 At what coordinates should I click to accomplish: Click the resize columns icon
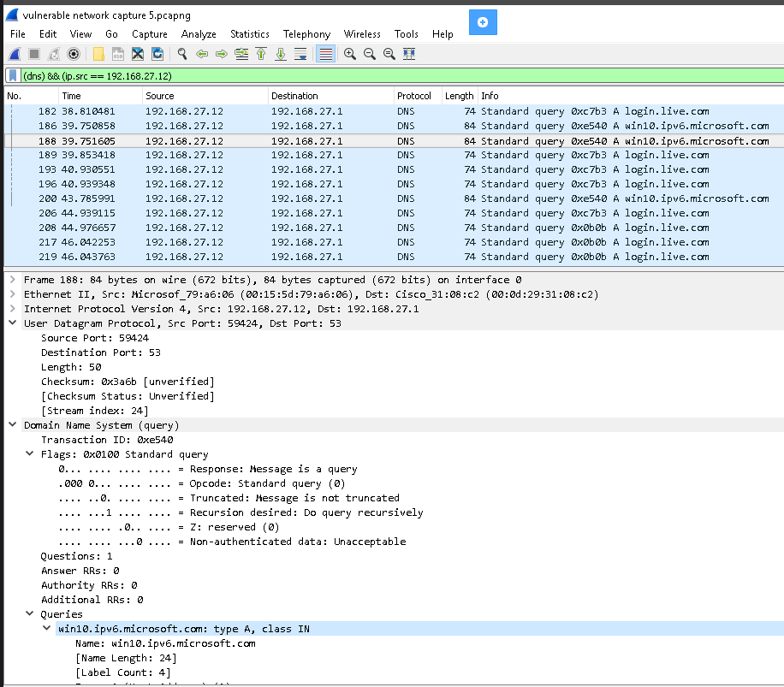click(x=409, y=54)
